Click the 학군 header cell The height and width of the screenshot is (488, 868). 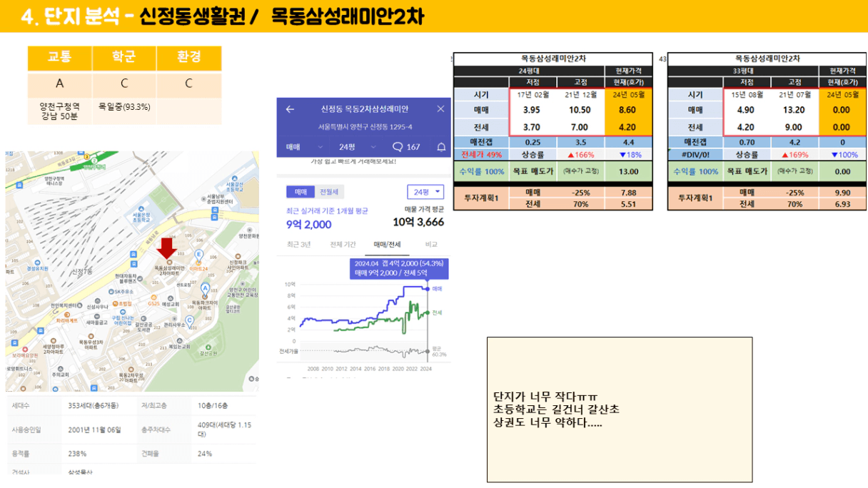point(124,58)
